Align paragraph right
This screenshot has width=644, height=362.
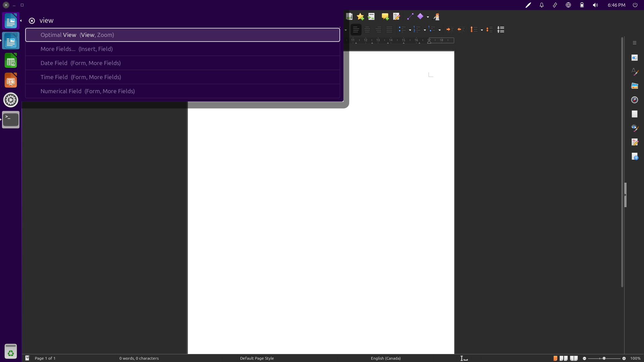pos(378,29)
